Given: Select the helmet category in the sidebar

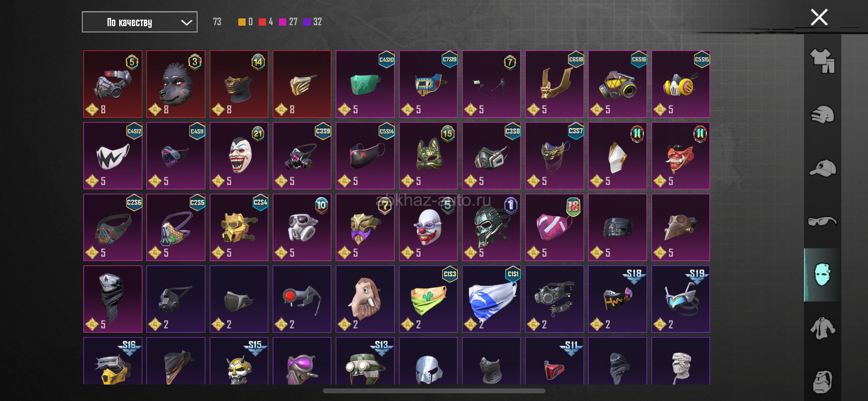Looking at the screenshot, I should [822, 115].
